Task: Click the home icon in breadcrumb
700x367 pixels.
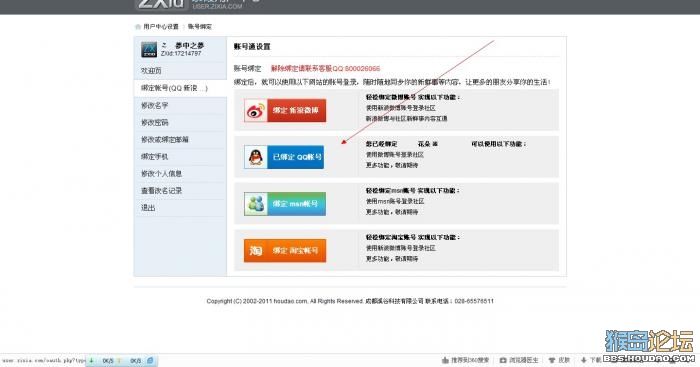Action: click(138, 27)
